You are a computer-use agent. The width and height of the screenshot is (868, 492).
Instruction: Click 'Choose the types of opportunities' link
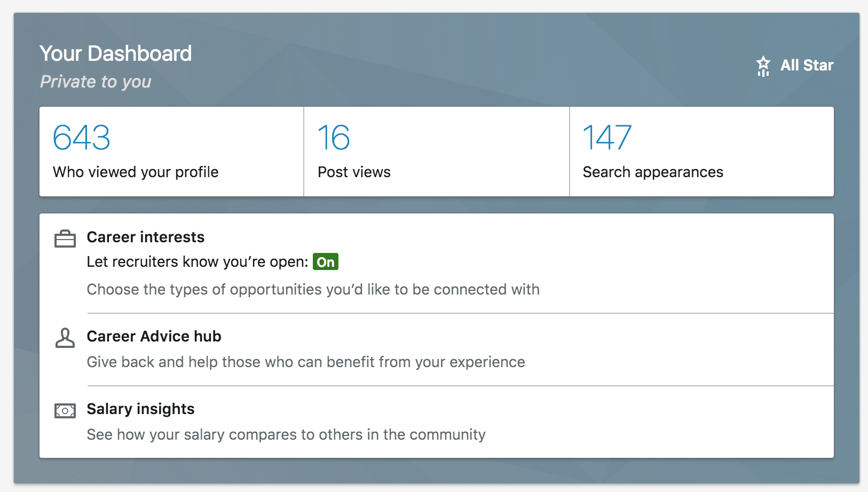click(313, 289)
